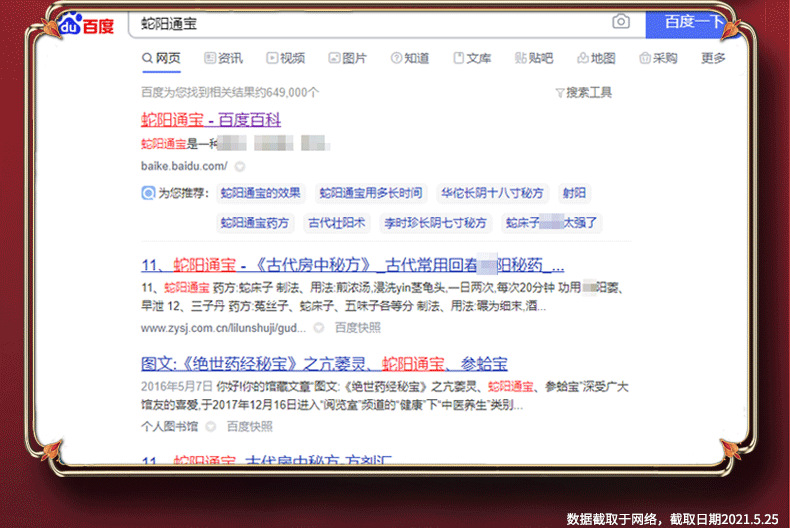Image resolution: width=790 pixels, height=528 pixels.
Task: Switch to the 资讯 tab
Action: 223,58
